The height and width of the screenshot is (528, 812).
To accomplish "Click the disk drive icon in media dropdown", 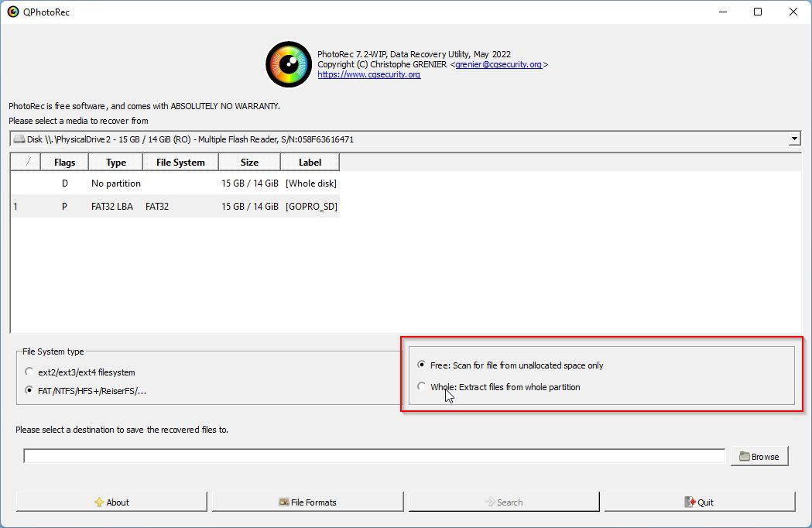I will pos(19,139).
